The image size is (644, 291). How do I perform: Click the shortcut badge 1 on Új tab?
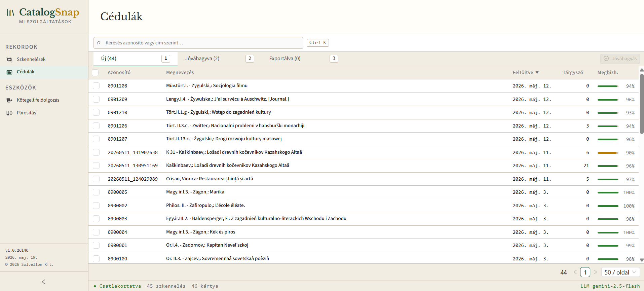(x=165, y=59)
